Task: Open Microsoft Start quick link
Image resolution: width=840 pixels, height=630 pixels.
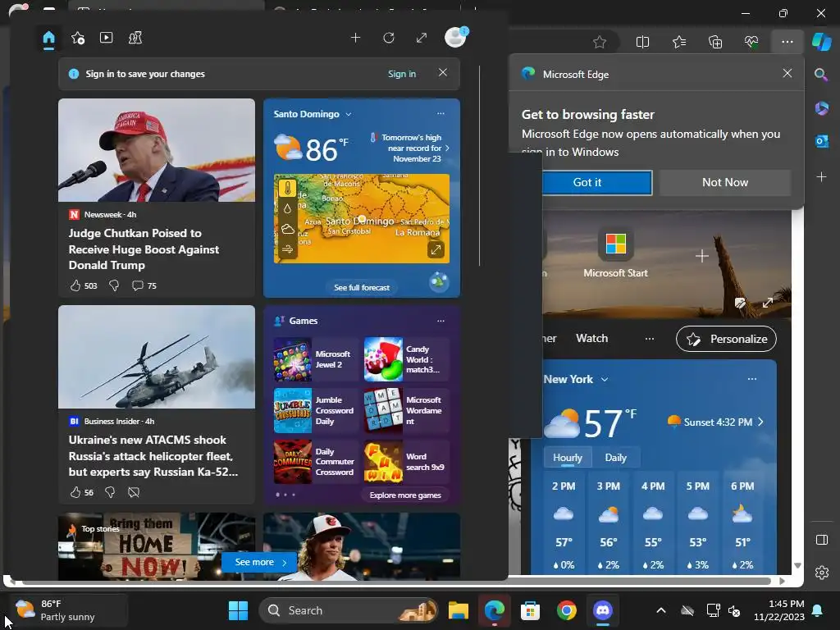Action: [615, 253]
